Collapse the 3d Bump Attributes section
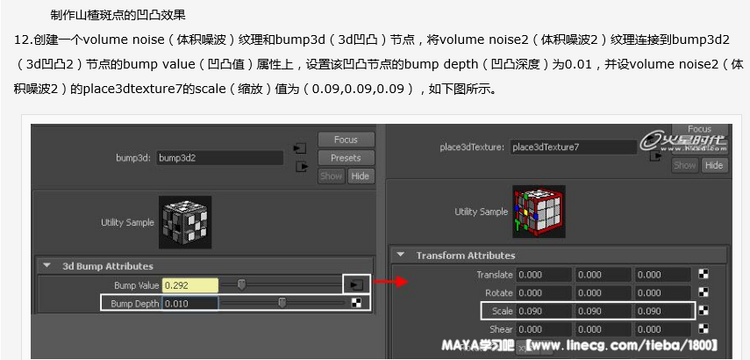The width and height of the screenshot is (750, 360). tap(46, 266)
